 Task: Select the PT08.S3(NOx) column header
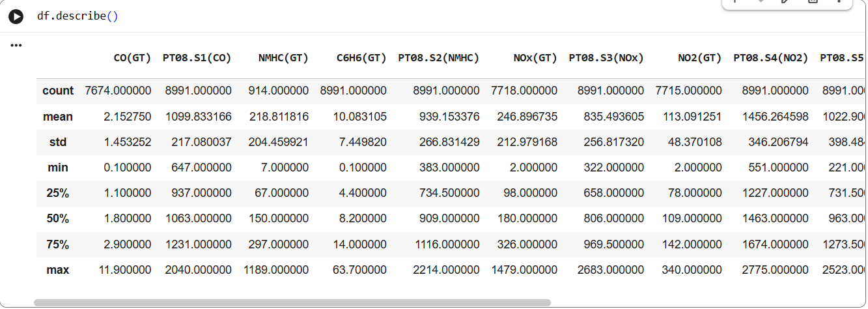(606, 58)
